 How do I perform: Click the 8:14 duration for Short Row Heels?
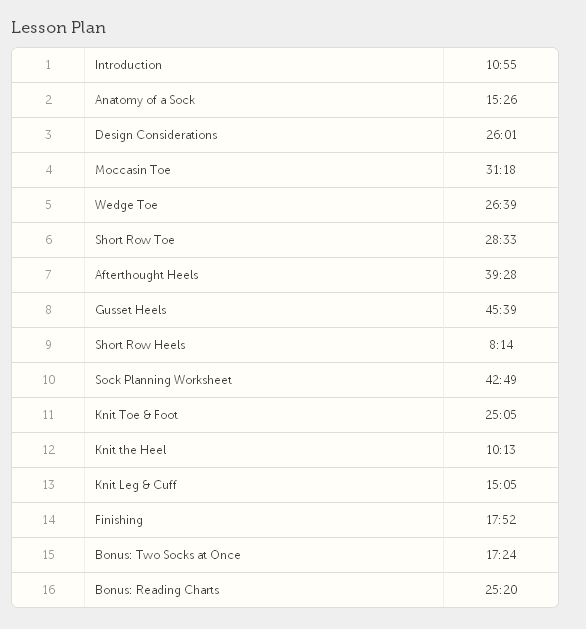coord(501,345)
